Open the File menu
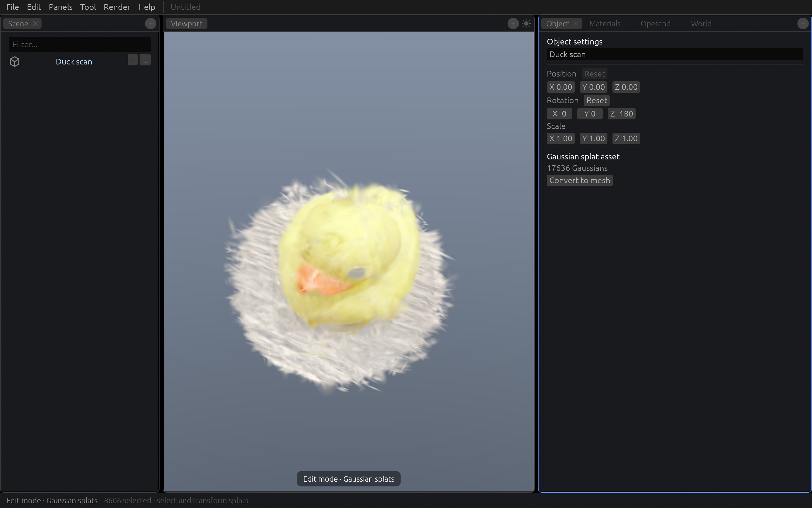The width and height of the screenshot is (812, 508). point(13,7)
